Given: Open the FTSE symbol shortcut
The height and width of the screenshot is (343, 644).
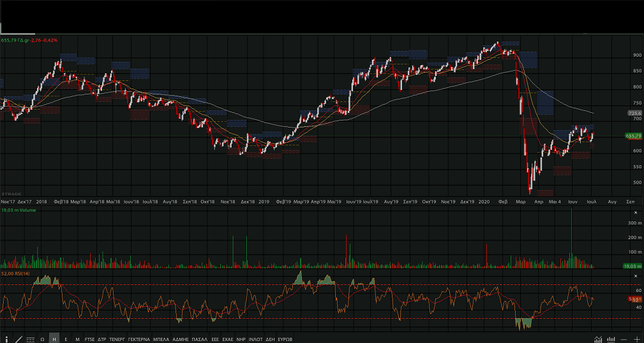Looking at the screenshot, I should [x=89, y=339].
